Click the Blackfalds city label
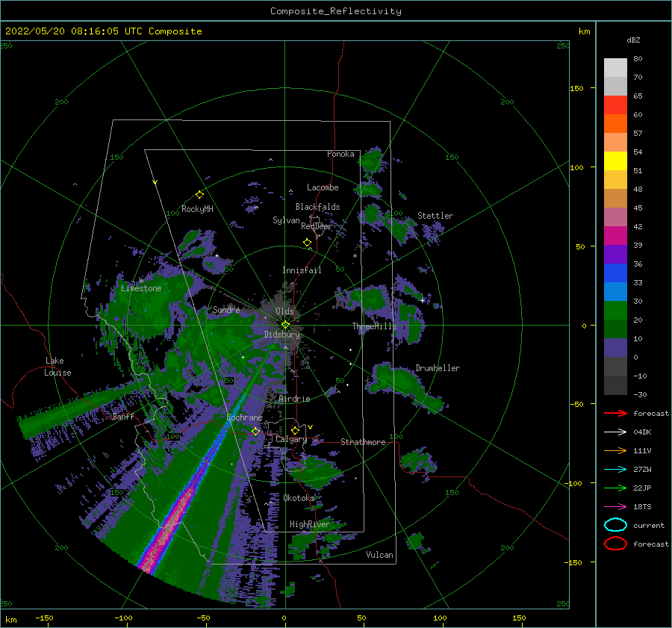672x628 pixels. click(317, 207)
